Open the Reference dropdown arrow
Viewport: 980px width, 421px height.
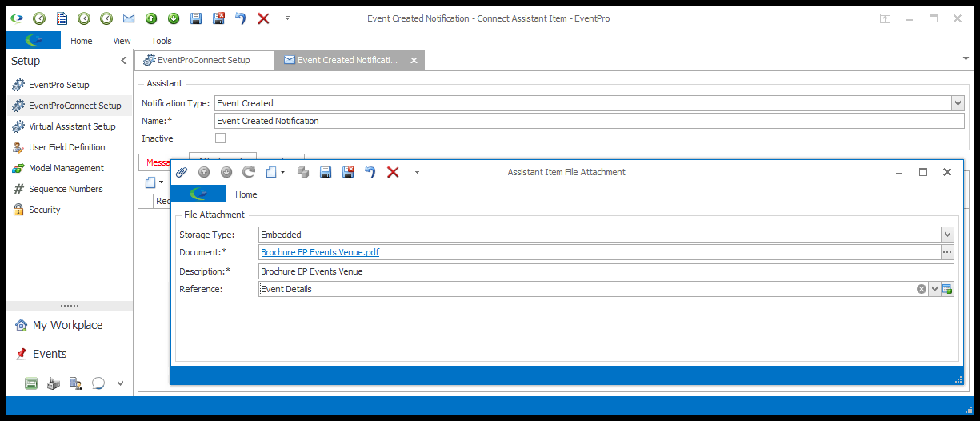point(934,289)
